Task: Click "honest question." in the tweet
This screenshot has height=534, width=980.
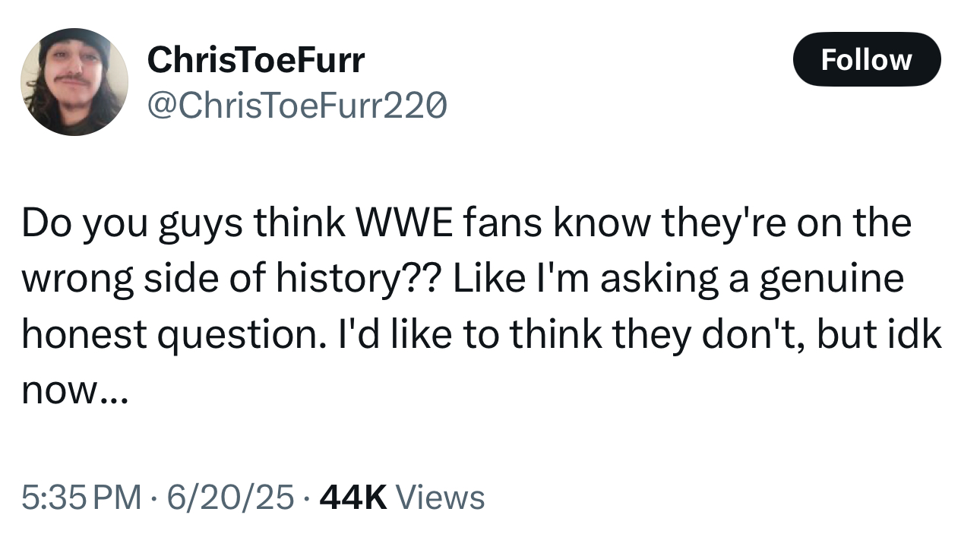Action: point(164,335)
